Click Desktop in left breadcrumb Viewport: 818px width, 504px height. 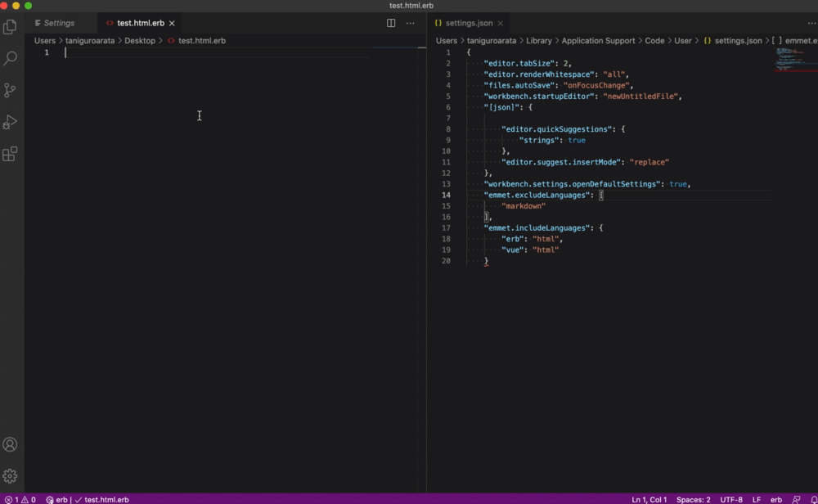140,40
